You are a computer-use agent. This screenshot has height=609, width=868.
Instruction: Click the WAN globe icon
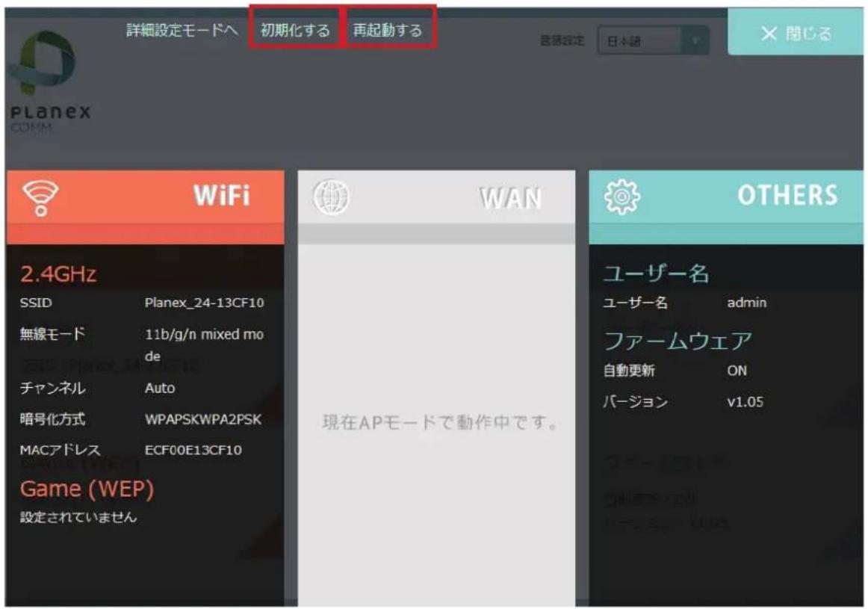coord(331,198)
